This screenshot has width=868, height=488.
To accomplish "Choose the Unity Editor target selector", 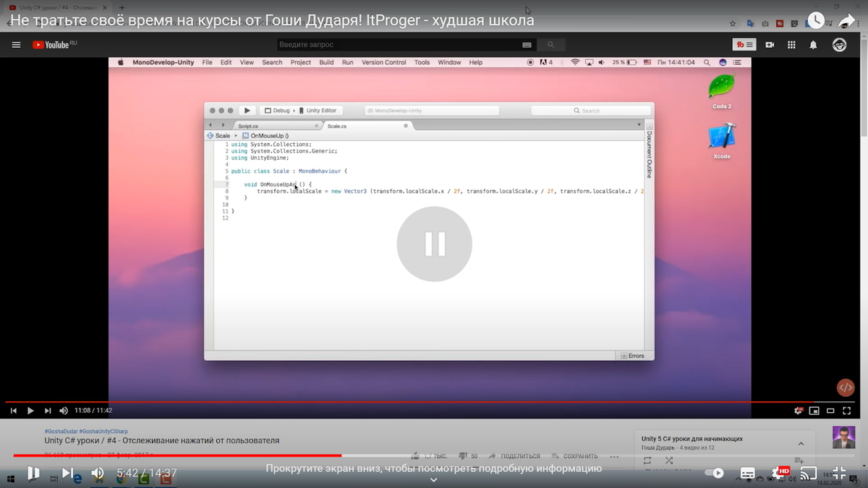I will (318, 111).
